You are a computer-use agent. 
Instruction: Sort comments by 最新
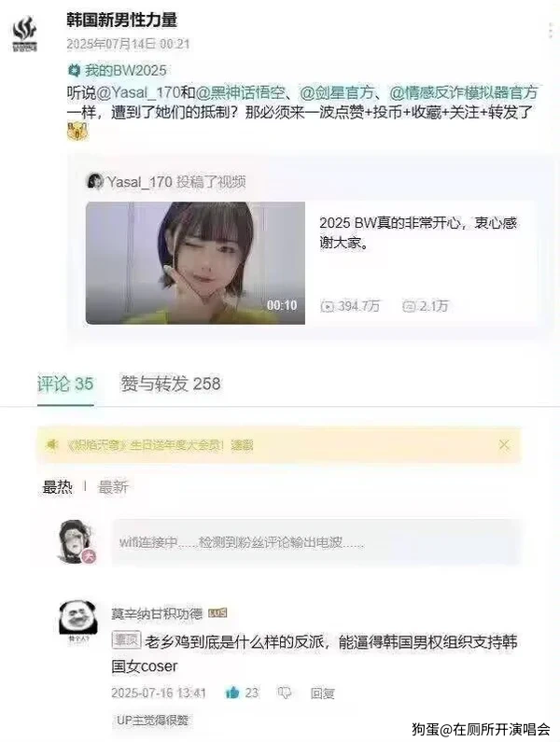[x=113, y=486]
